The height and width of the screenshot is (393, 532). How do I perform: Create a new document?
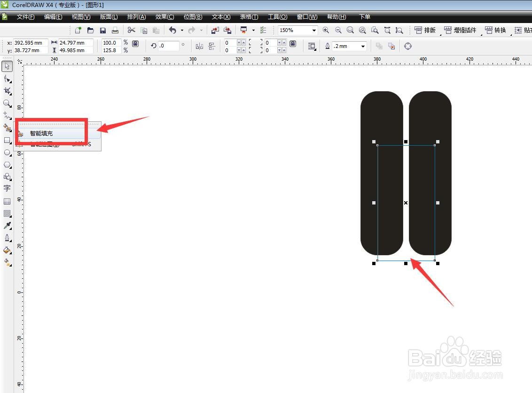point(78,30)
